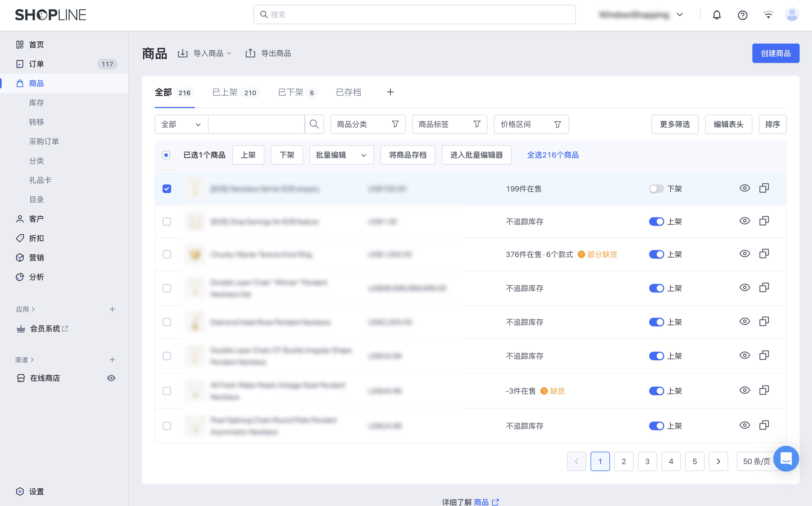Click 编辑表头 button
Viewport: 812px width, 506px height.
pos(728,124)
